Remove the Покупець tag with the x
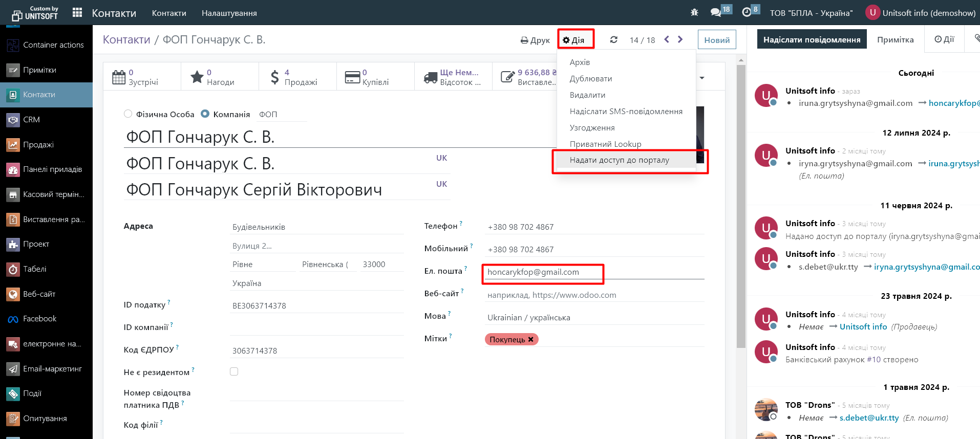The width and height of the screenshot is (980, 439). [x=531, y=339]
